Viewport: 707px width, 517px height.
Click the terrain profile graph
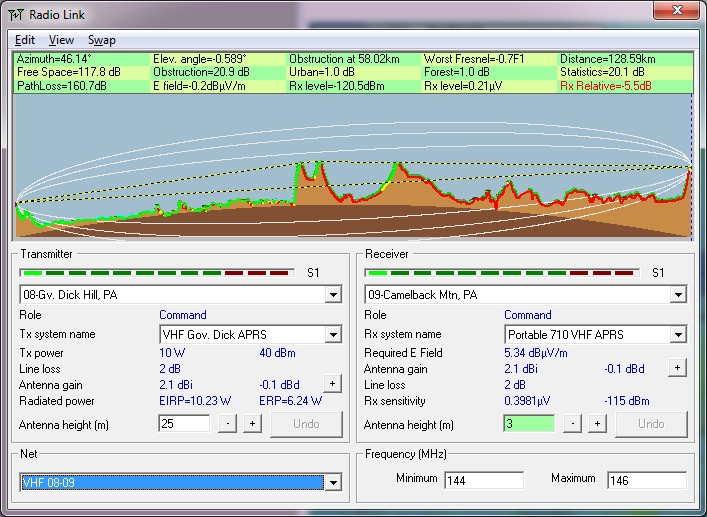tap(354, 166)
